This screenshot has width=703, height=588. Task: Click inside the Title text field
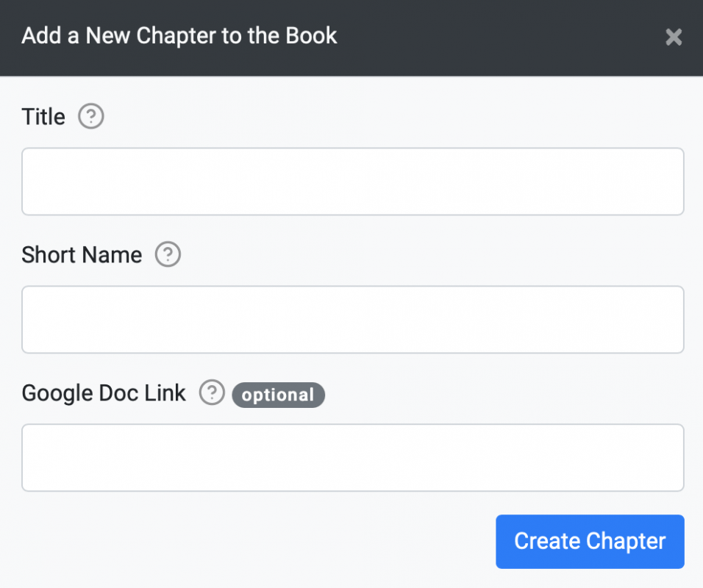[x=353, y=182]
